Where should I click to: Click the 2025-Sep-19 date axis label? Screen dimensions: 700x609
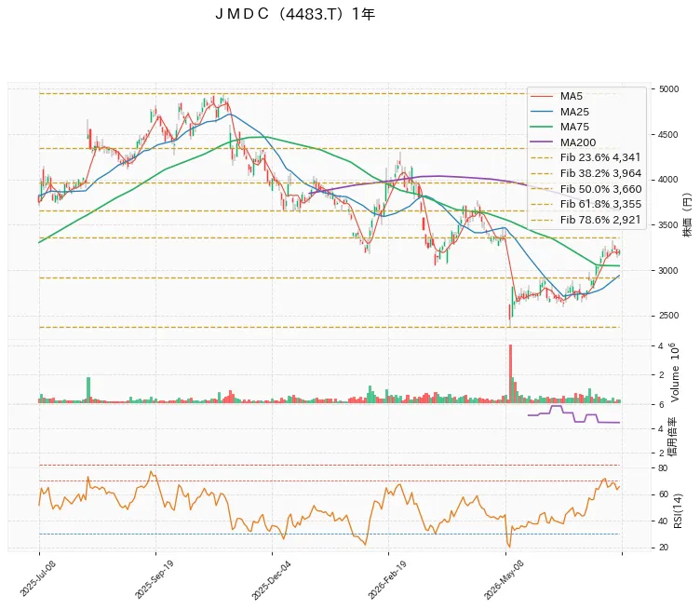pos(154,578)
